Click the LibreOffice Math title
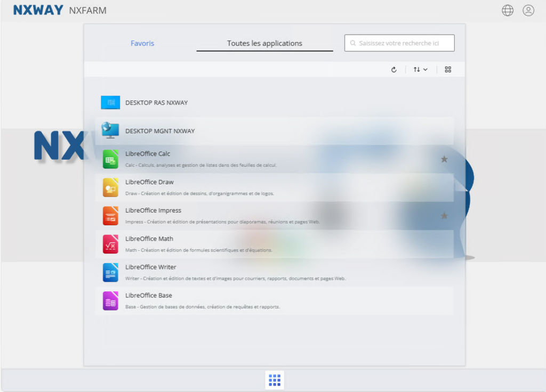Image resolution: width=546 pixels, height=392 pixels. click(x=149, y=239)
